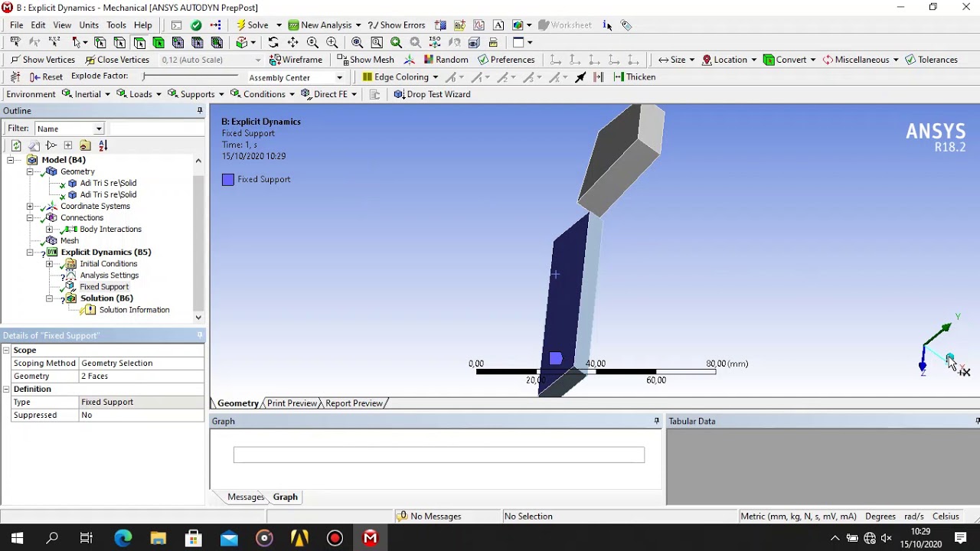
Task: Click the Look At icon
Action: click(x=455, y=43)
